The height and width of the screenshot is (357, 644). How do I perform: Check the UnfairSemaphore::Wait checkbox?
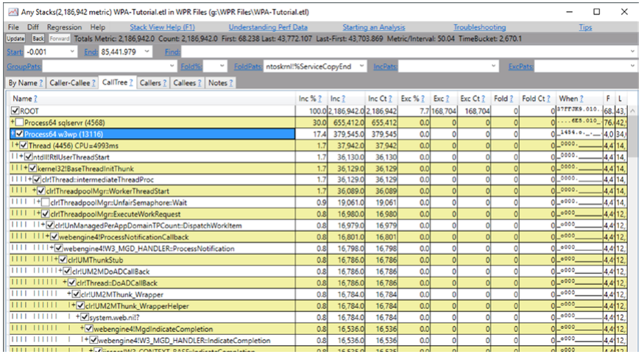coord(46,202)
